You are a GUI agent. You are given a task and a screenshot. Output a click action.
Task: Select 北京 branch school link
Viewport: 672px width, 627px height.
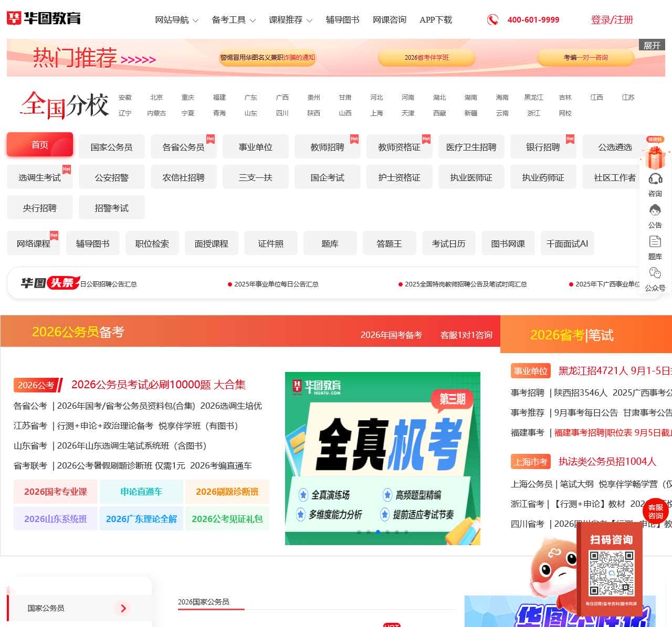coord(156,98)
